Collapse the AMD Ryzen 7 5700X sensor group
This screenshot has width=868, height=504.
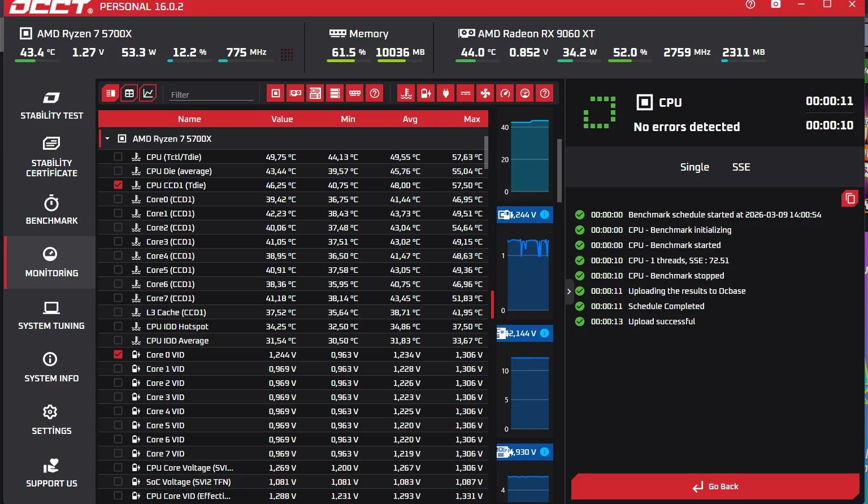click(107, 138)
